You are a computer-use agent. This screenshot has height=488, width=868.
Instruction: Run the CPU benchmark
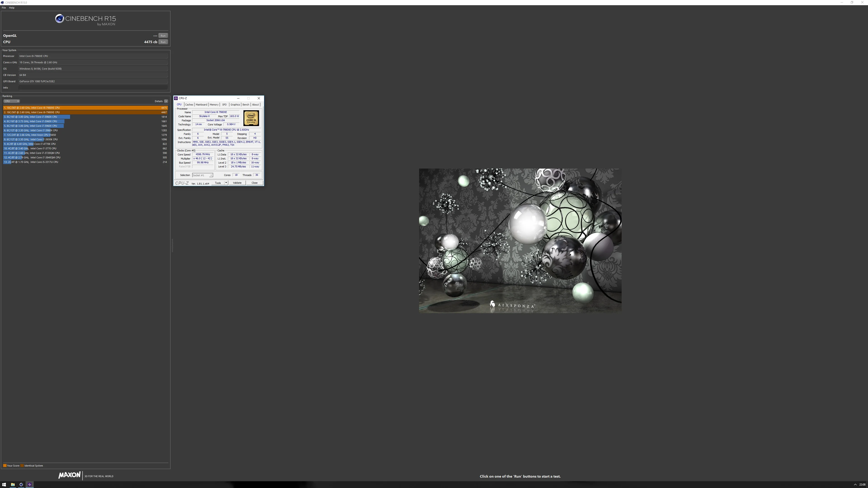point(163,42)
